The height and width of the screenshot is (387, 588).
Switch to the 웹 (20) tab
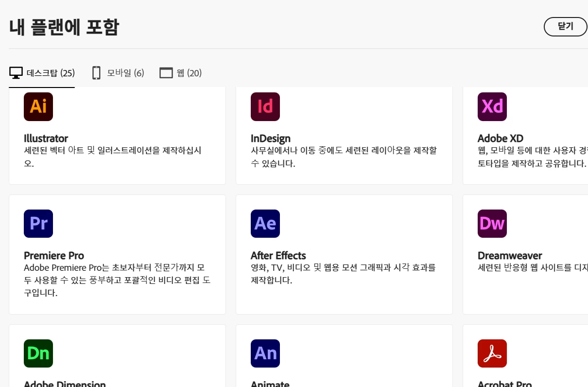click(180, 73)
